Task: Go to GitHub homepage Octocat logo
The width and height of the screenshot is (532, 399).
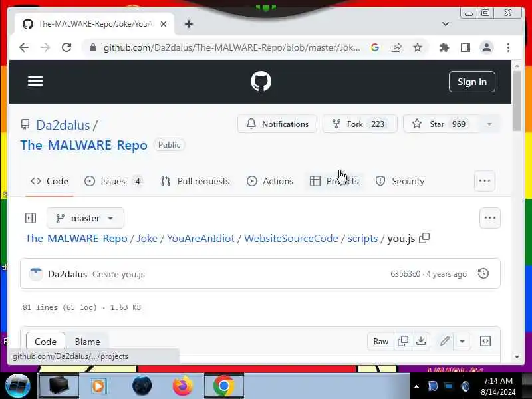Action: point(261,81)
